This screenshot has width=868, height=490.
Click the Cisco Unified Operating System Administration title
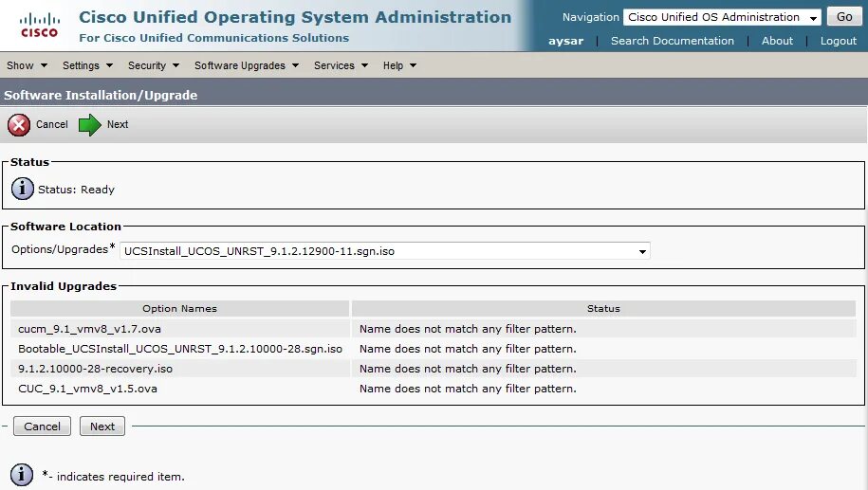[295, 17]
